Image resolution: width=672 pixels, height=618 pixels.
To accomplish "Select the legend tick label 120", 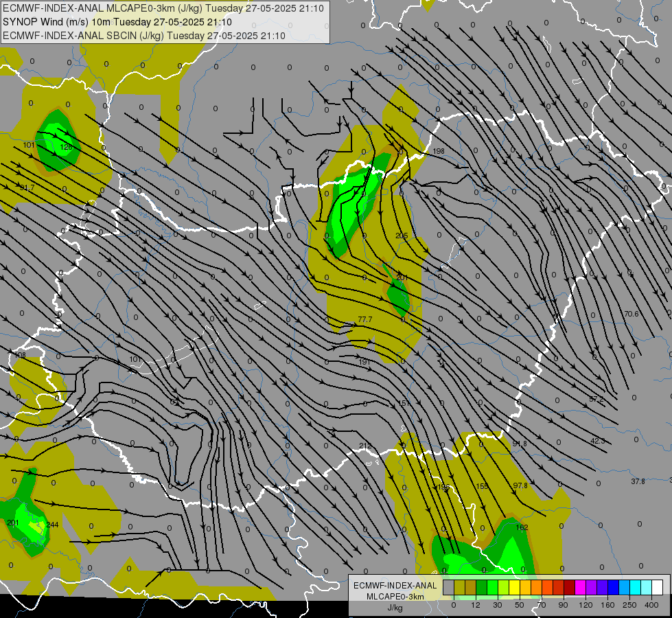I will pos(586,605).
